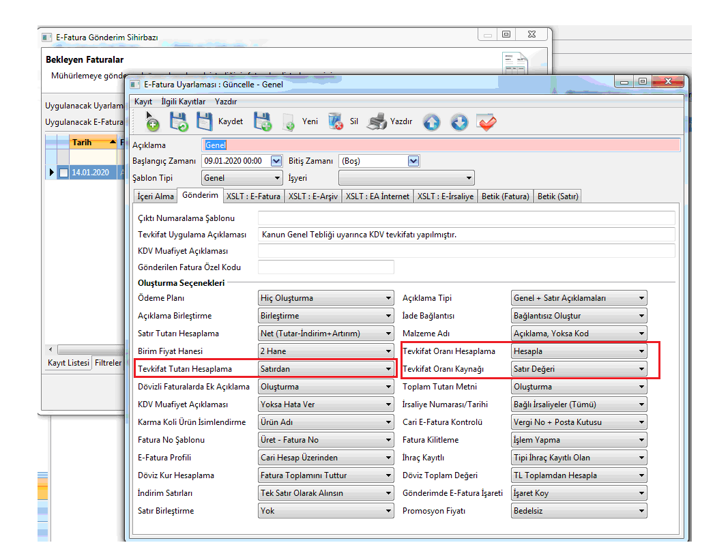Go to next record with down arrow
This screenshot has height=560, width=728.
tap(459, 123)
